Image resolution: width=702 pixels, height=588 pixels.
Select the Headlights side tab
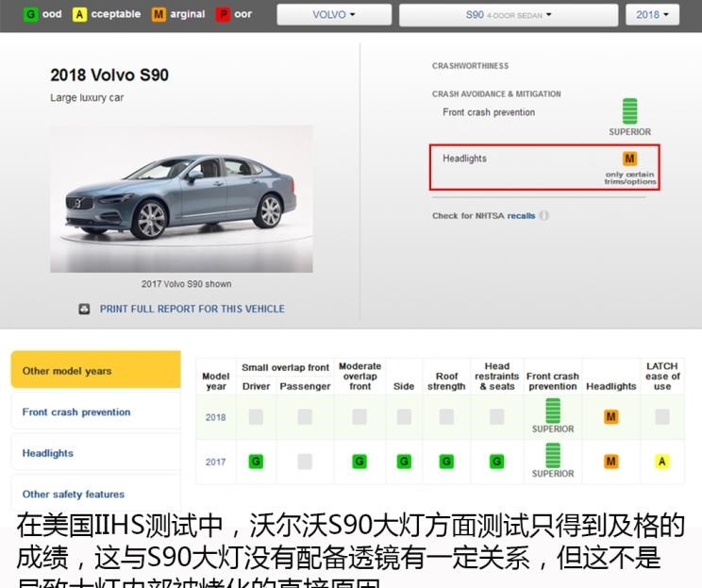click(96, 453)
